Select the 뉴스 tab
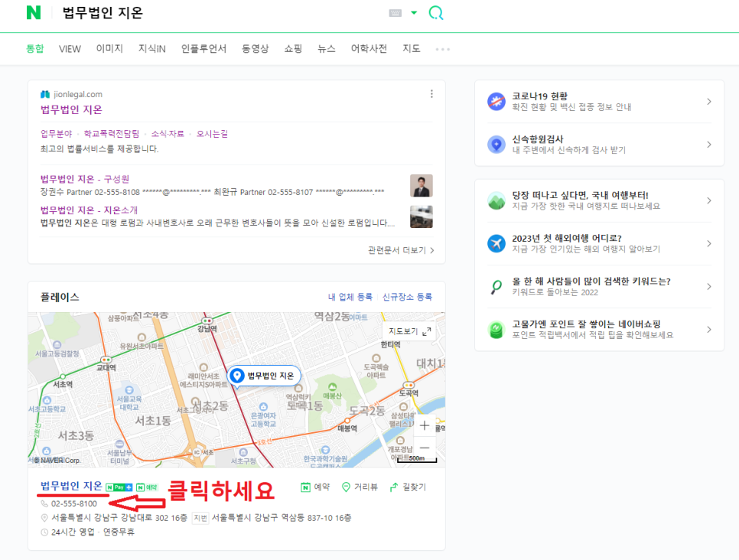 point(326,48)
